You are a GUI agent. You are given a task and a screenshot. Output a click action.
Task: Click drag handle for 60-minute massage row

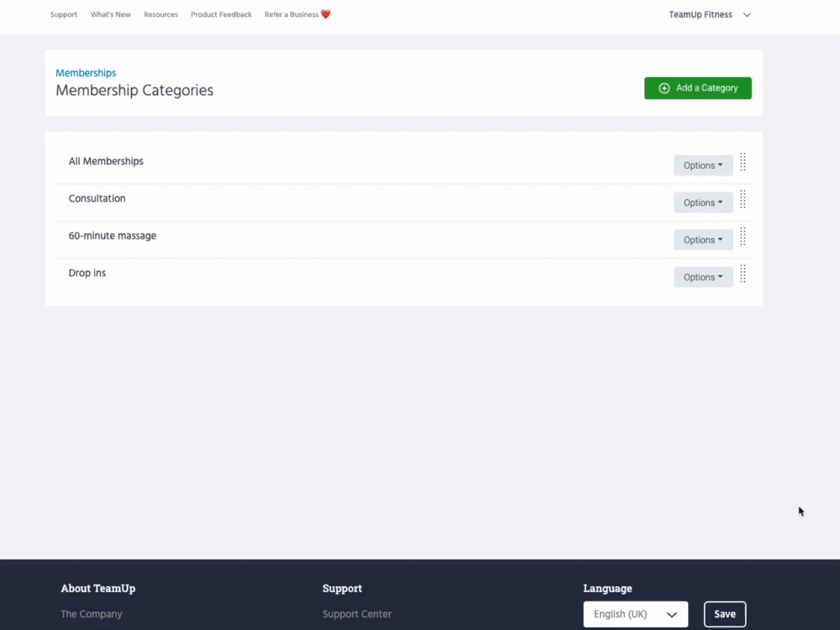click(743, 237)
